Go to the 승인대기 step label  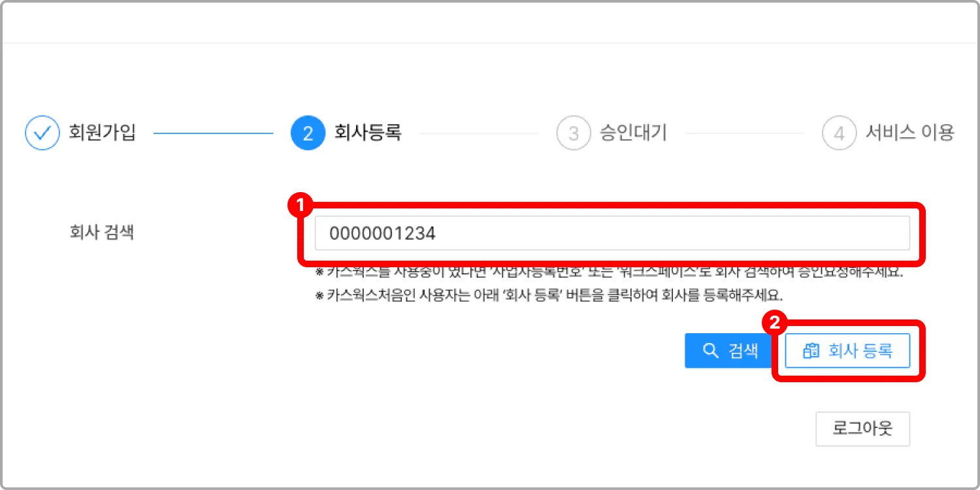tap(633, 133)
